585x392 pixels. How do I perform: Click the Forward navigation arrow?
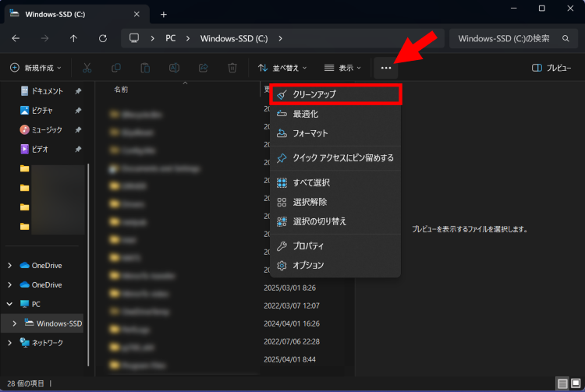pos(44,38)
